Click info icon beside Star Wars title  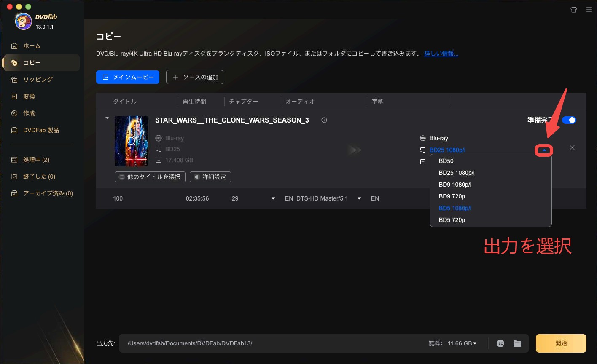pos(324,120)
